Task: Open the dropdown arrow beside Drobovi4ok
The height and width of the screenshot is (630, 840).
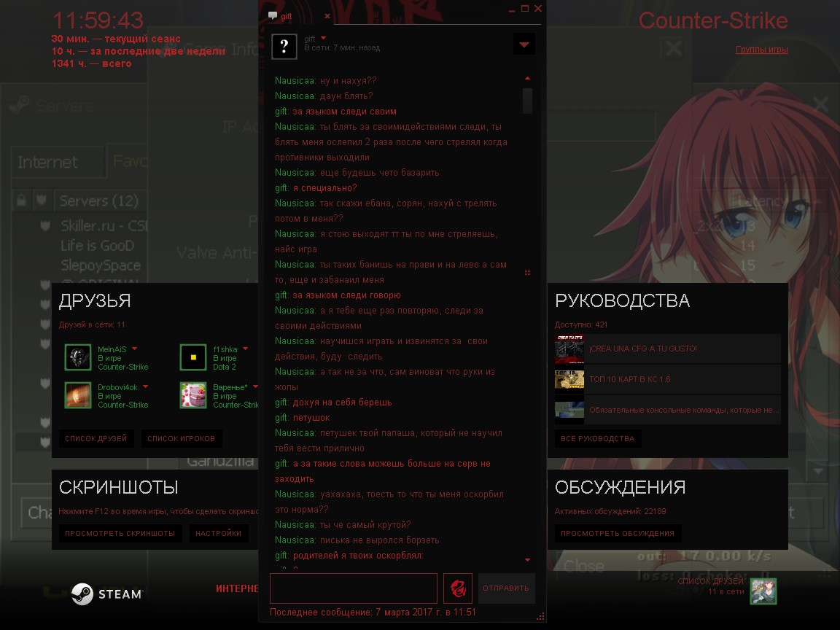Action: pyautogui.click(x=145, y=386)
